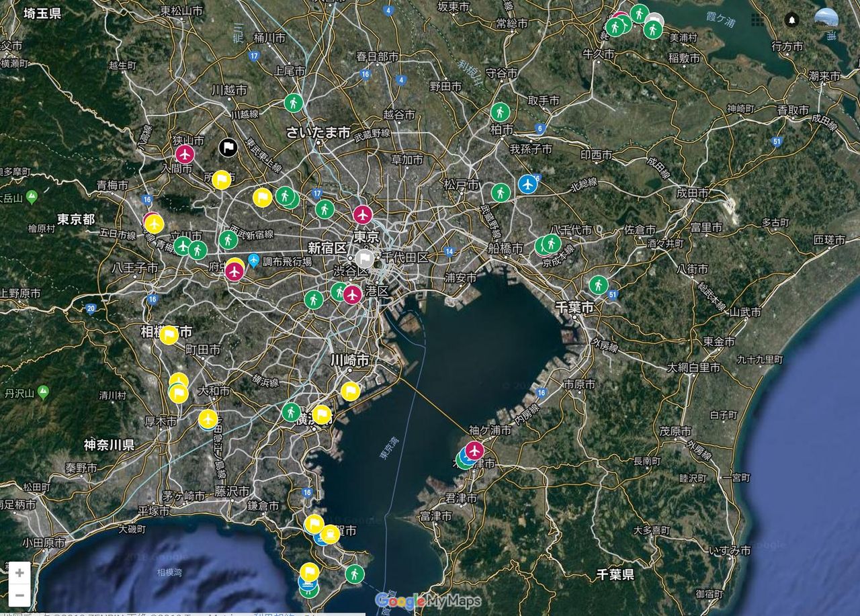
Task: Open the pink airplane marker above 東京
Action: click(x=363, y=215)
